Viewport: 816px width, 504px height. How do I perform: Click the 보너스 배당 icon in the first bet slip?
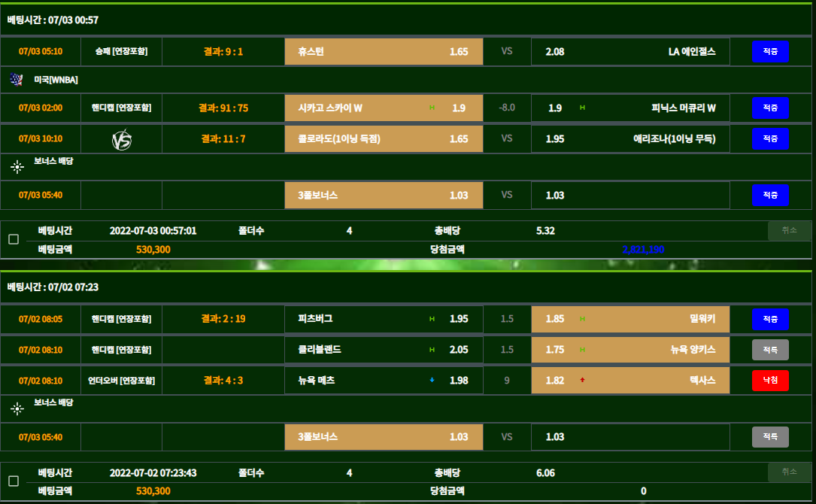click(17, 166)
